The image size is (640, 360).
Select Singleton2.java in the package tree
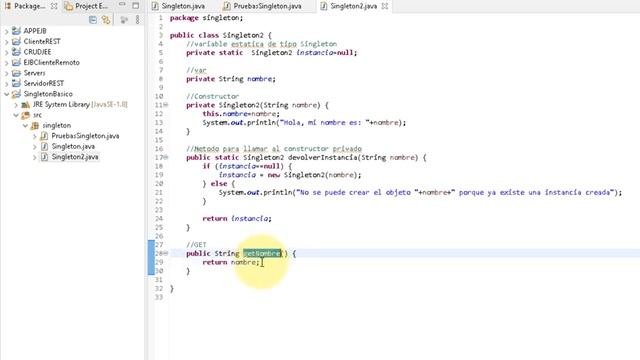pos(75,157)
